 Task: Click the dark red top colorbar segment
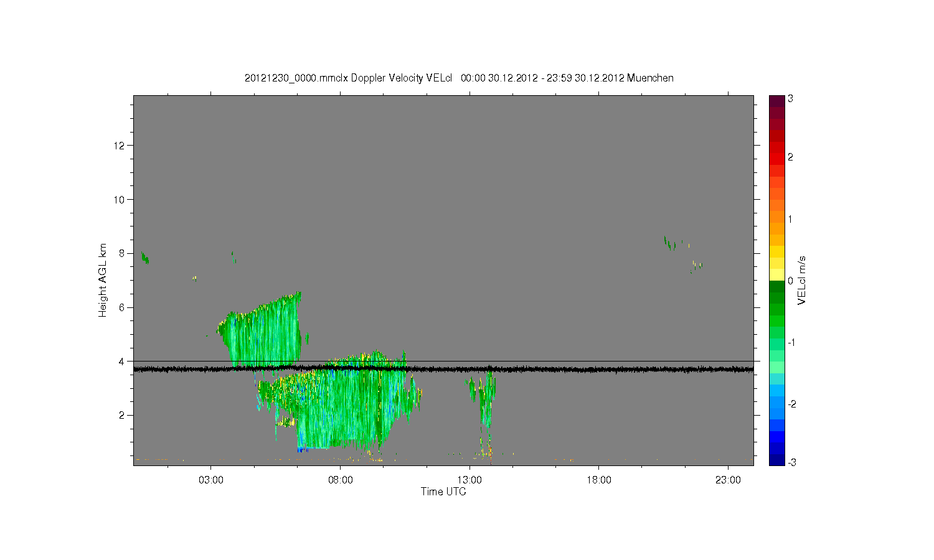776,101
